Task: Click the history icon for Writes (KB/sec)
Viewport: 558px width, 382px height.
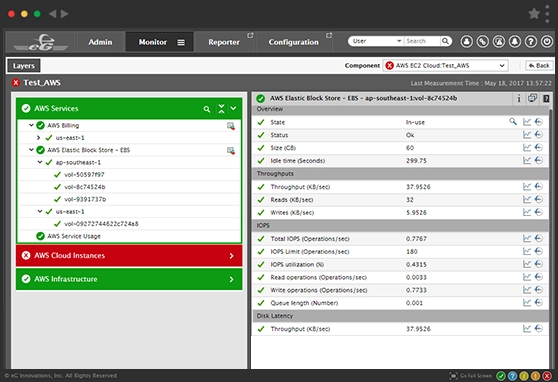Action: (x=539, y=212)
